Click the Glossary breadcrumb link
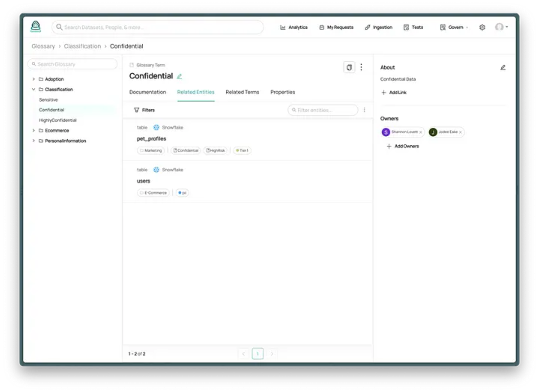This screenshot has height=392, width=539. click(x=43, y=46)
